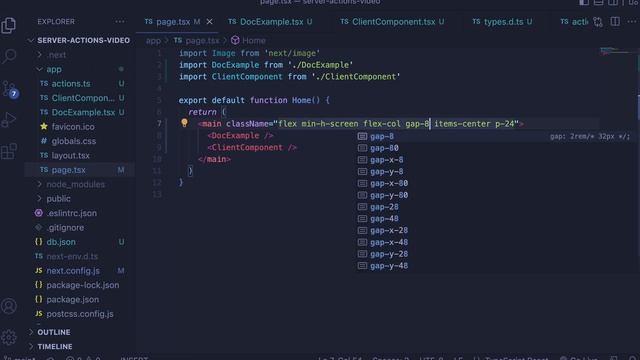Open postcss.config.js file

[x=80, y=314]
